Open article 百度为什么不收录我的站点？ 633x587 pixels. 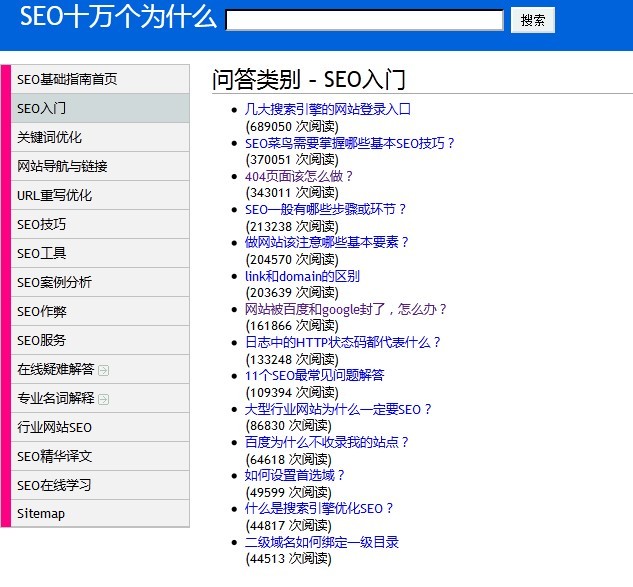pyautogui.click(x=327, y=442)
